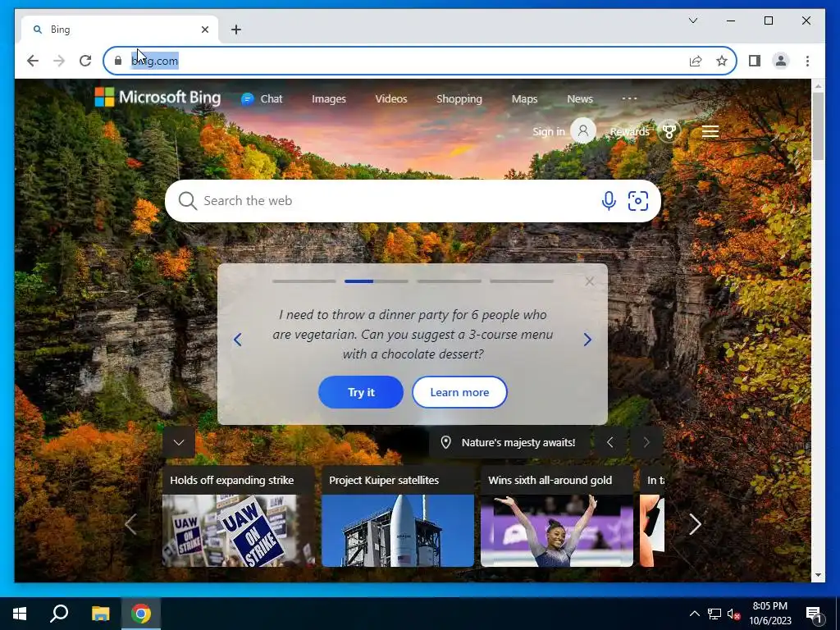Expand more Bing services ellipsis
The image size is (840, 630).
tap(629, 98)
